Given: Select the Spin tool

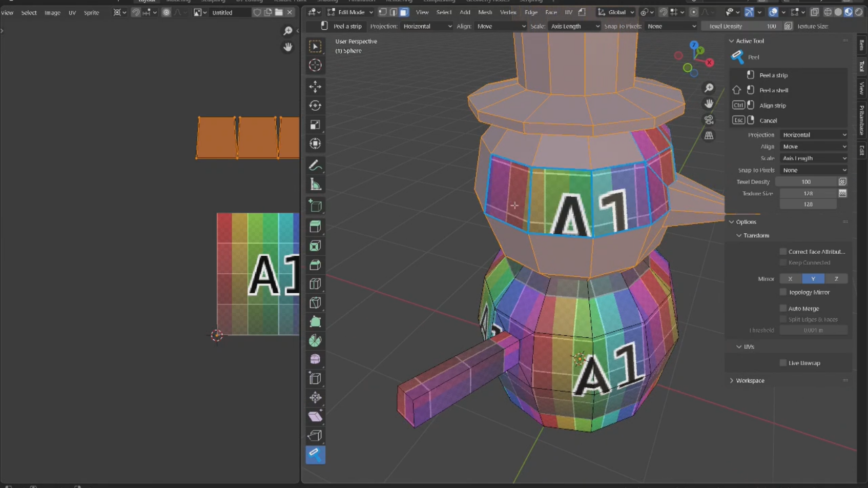Looking at the screenshot, I should [315, 341].
